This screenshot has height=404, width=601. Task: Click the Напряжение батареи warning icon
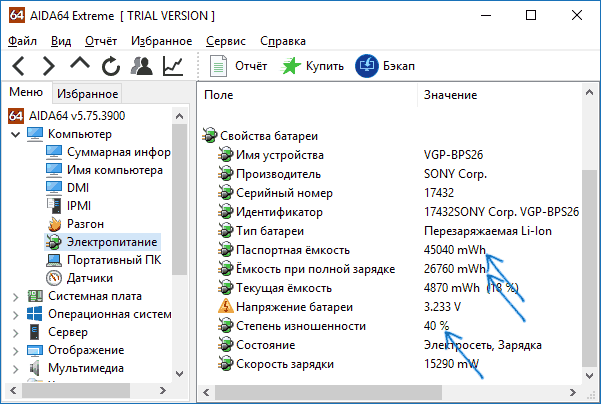click(226, 307)
